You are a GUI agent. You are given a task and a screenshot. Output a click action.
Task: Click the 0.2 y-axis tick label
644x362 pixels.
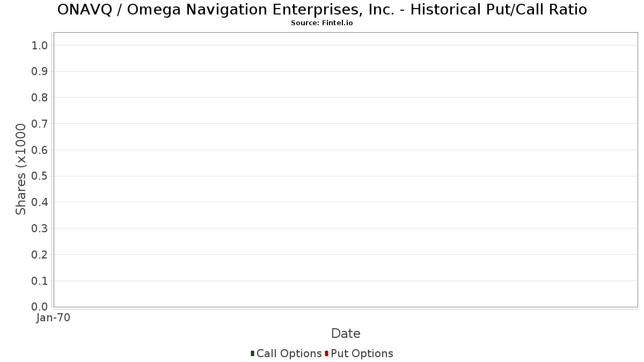[40, 255]
